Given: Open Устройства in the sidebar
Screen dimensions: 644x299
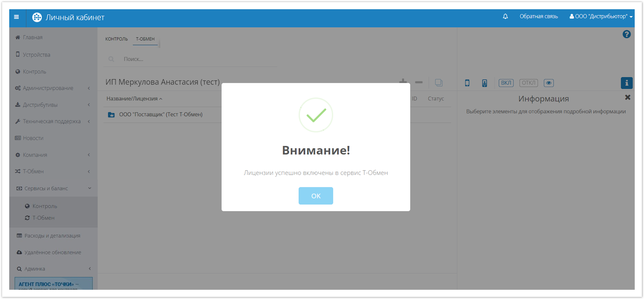Looking at the screenshot, I should (x=36, y=55).
